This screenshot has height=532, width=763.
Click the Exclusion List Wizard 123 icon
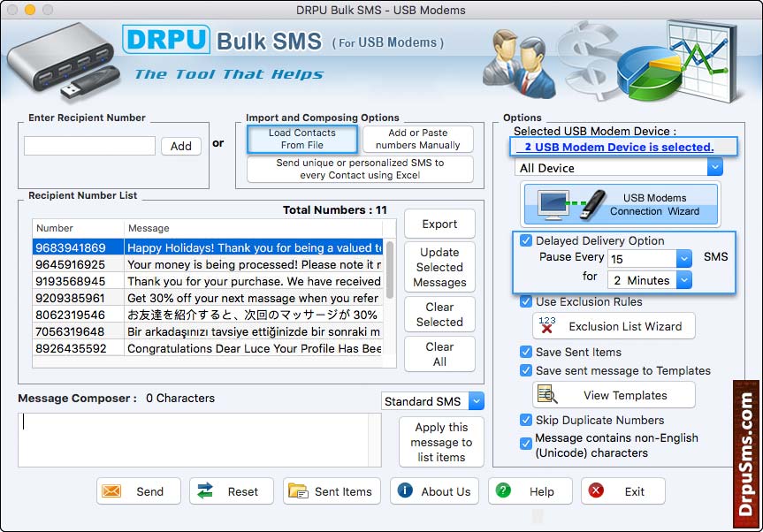(x=547, y=325)
